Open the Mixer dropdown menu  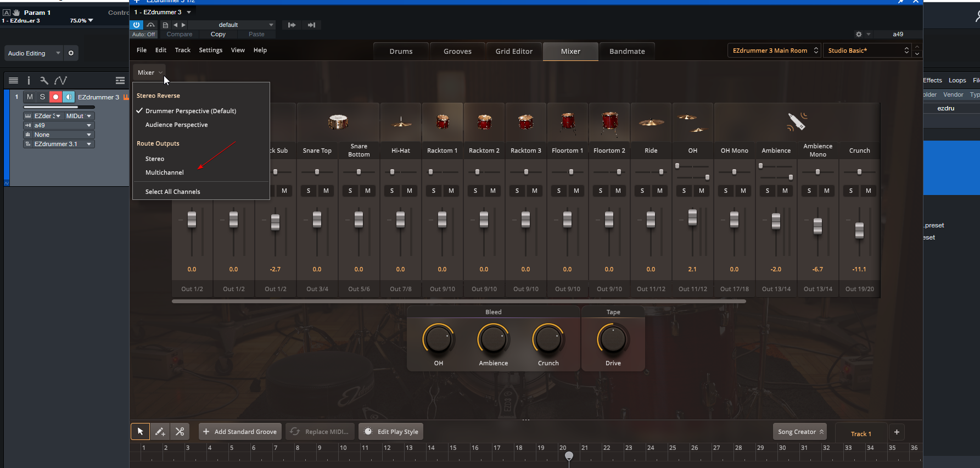point(149,73)
